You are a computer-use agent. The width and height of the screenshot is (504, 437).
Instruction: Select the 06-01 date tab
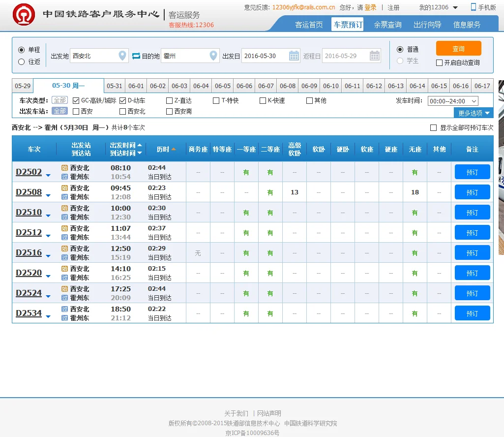[136, 85]
